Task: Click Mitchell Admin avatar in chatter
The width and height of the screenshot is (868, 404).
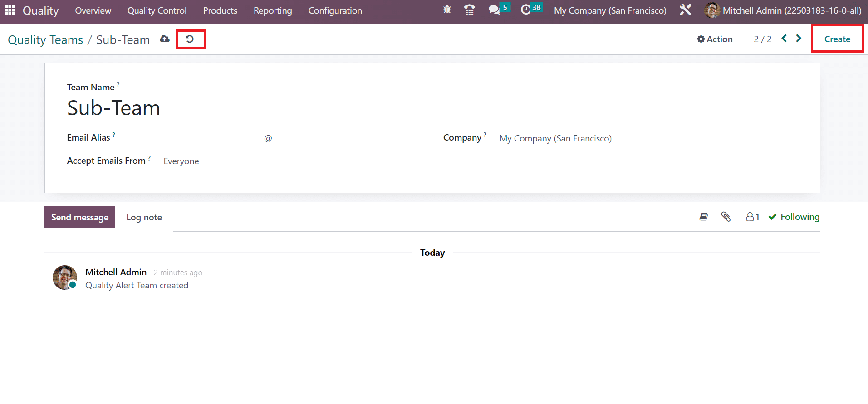Action: [x=65, y=277]
